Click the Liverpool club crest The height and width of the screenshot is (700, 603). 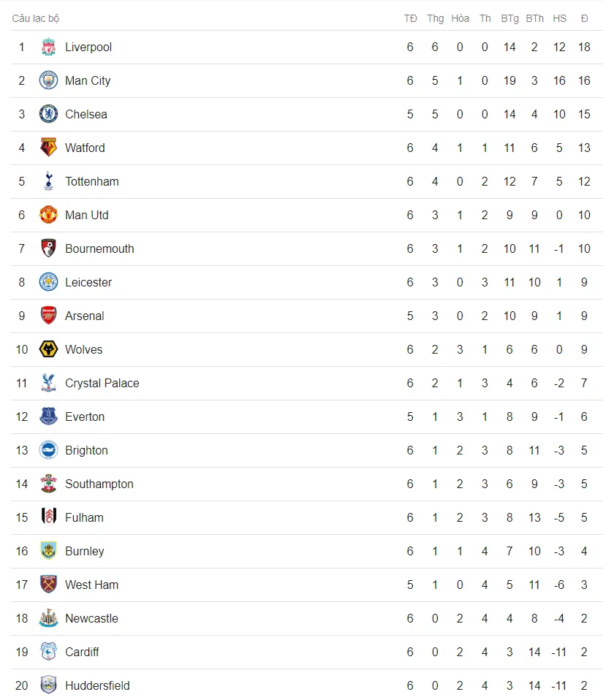click(48, 47)
